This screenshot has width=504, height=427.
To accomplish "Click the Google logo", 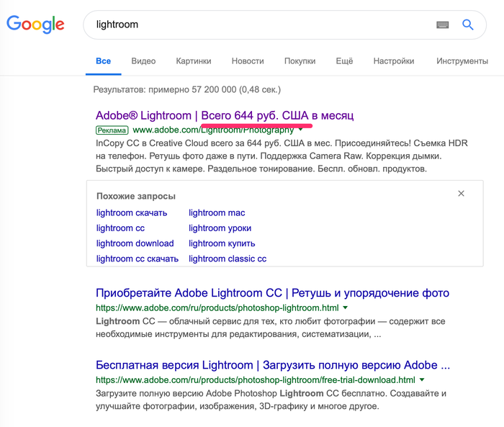I will [x=35, y=24].
